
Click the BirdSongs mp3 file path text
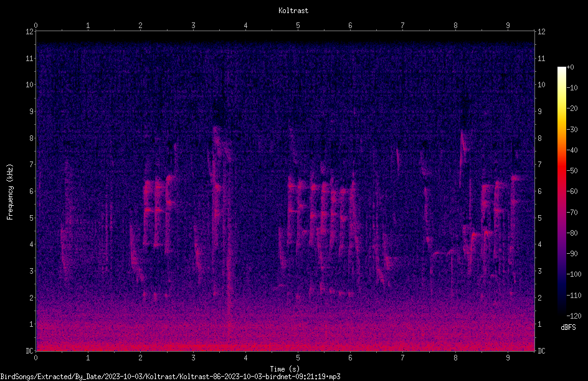(170, 377)
